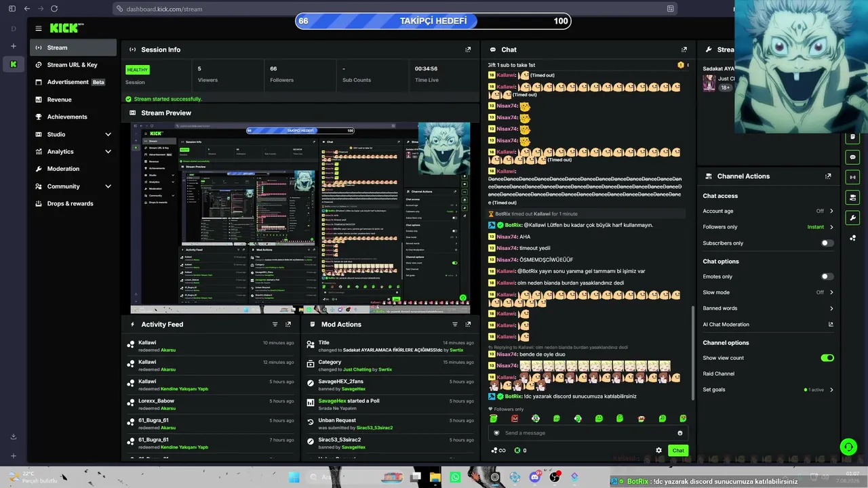Image resolution: width=868 pixels, height=488 pixels.
Task: Open Stream URL & Key page
Action: pyautogui.click(x=73, y=65)
